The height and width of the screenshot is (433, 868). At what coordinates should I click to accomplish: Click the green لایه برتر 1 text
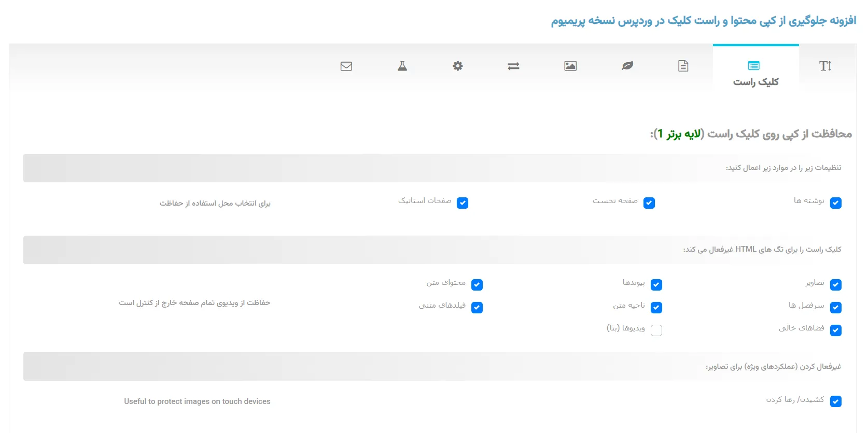tap(680, 134)
